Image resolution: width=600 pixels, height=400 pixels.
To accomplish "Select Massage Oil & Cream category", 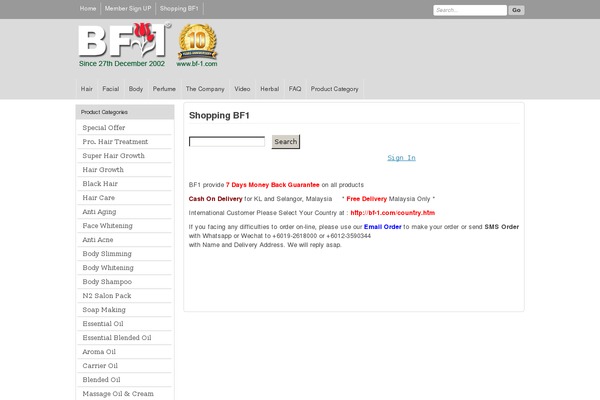I will pyautogui.click(x=125, y=394).
